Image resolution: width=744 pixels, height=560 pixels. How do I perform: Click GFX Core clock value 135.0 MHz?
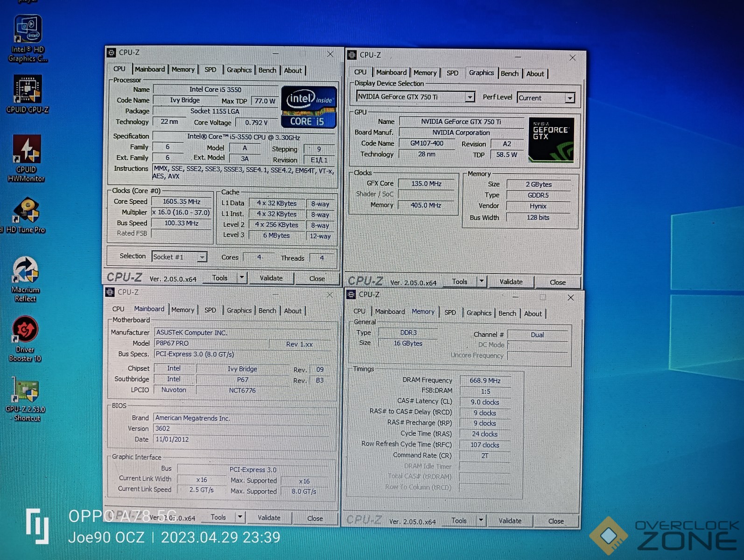(427, 183)
